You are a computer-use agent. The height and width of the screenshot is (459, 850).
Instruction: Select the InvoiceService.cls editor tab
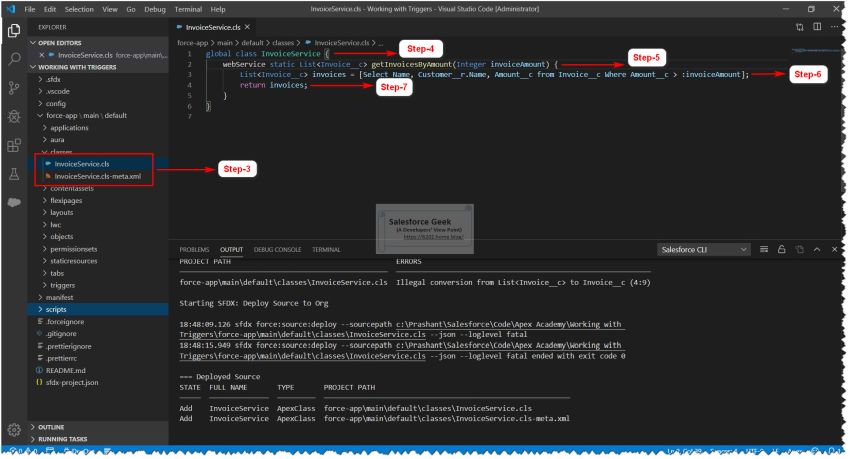[212, 27]
